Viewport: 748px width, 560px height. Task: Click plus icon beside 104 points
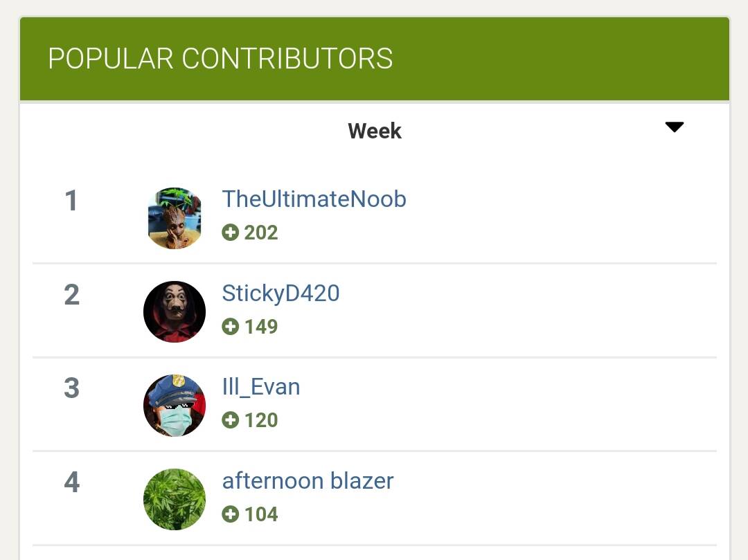(231, 514)
